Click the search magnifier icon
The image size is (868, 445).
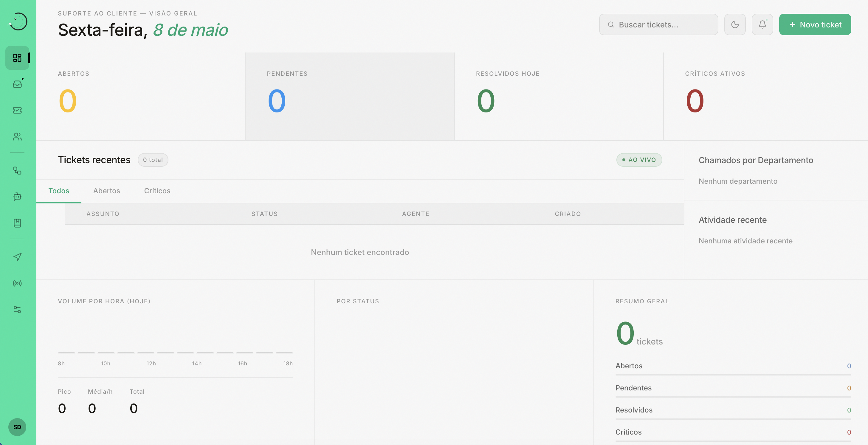[x=610, y=25]
